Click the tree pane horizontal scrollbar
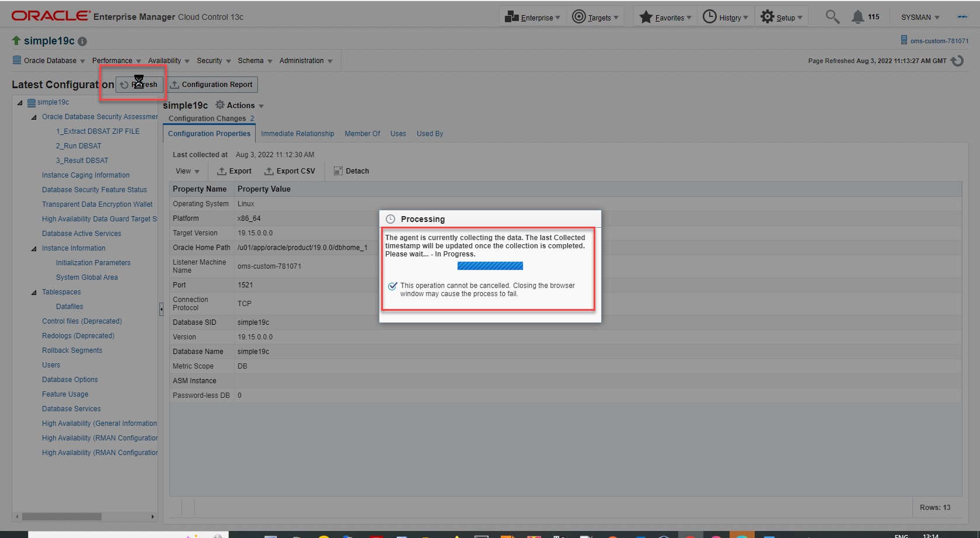 pyautogui.click(x=62, y=517)
